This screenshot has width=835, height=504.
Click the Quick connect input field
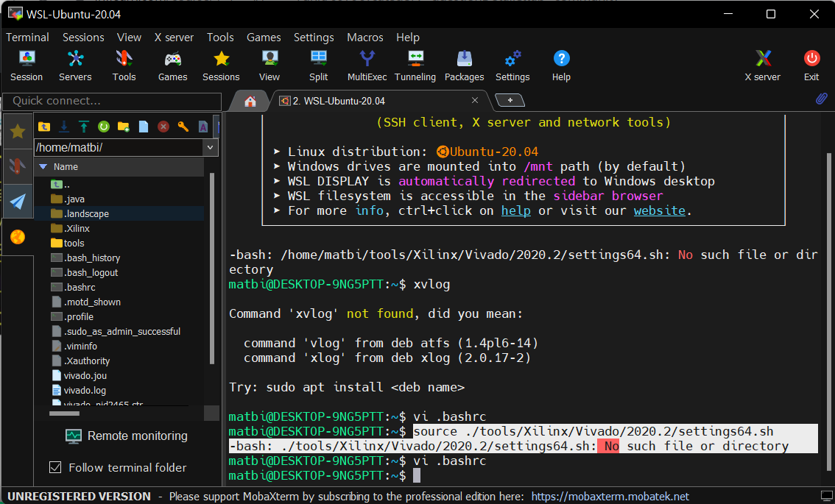tap(112, 101)
